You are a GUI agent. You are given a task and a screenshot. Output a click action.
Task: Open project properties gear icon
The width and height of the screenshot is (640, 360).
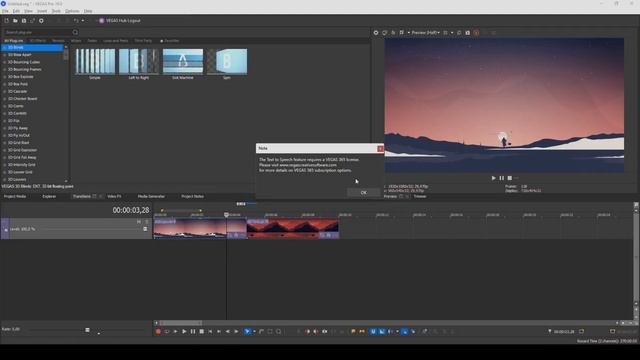(41, 20)
